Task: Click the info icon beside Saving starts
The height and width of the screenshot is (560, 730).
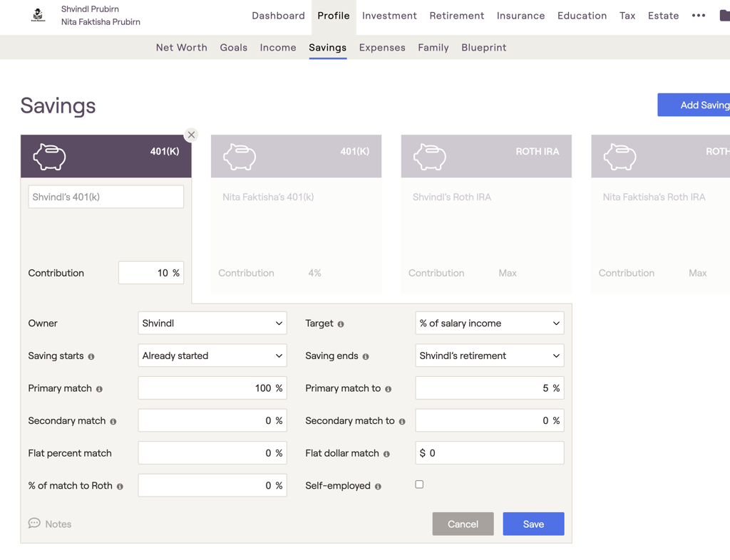Action: click(x=91, y=356)
